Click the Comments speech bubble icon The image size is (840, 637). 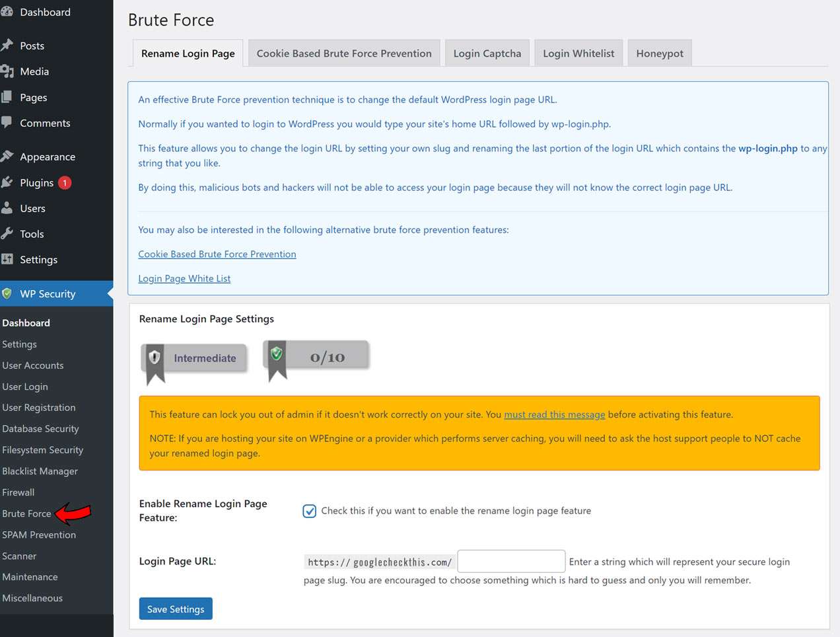[x=7, y=123]
